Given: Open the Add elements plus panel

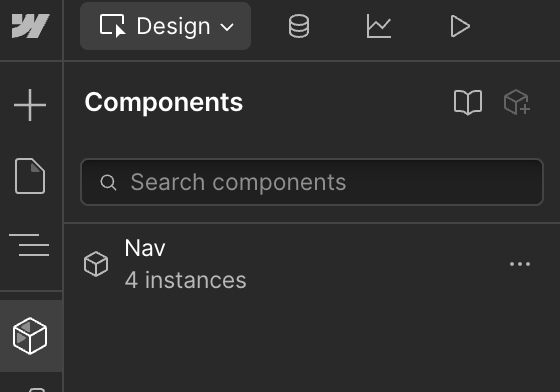Looking at the screenshot, I should coord(30,105).
